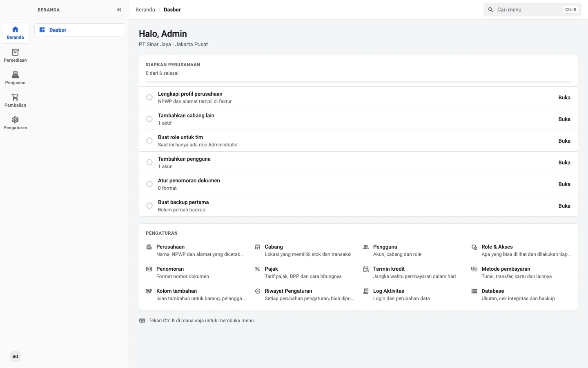Image resolution: width=588 pixels, height=368 pixels.
Task: Open the Persediaan sidebar section
Action: coord(15,56)
